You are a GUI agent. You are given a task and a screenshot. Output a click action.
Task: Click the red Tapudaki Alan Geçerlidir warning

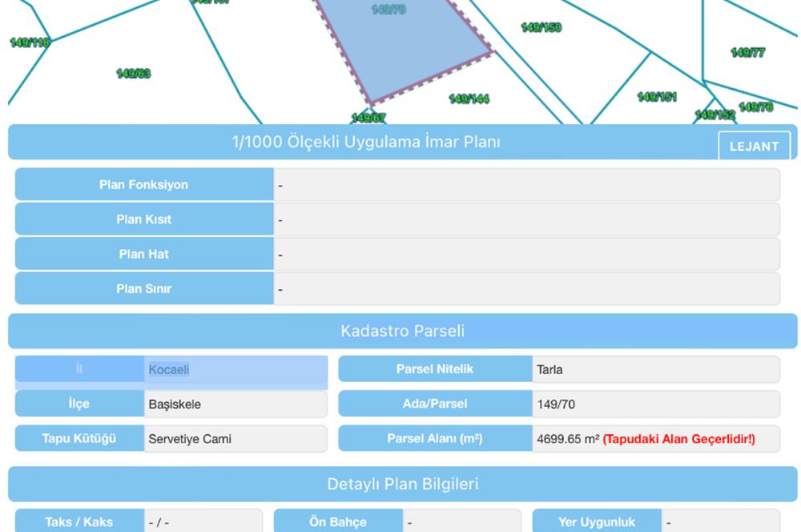[x=679, y=439]
